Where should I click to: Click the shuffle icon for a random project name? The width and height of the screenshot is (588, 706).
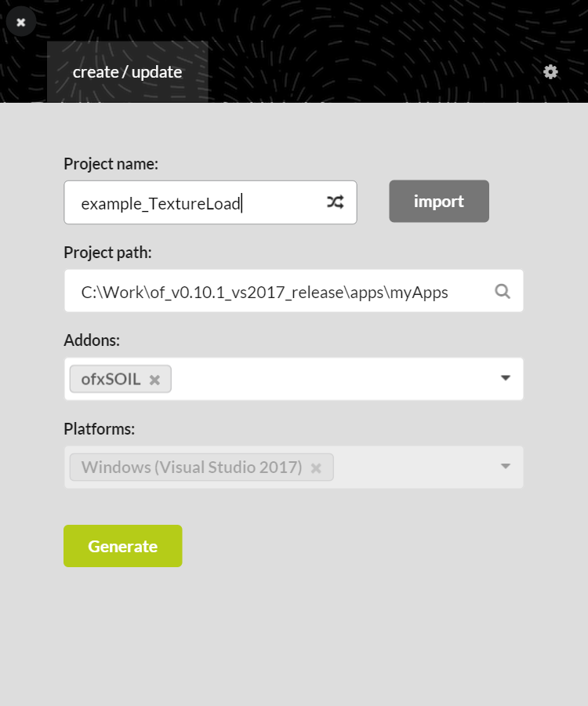click(x=335, y=202)
